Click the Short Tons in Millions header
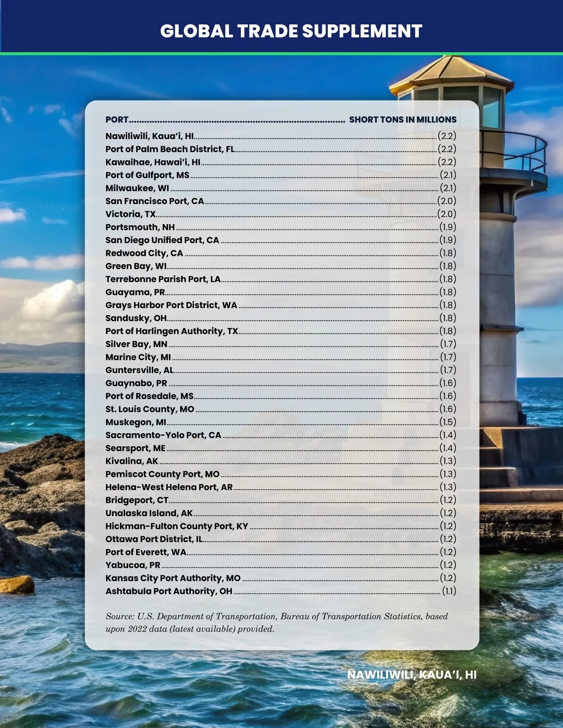Viewport: 563px width, 728px height. pos(403,120)
